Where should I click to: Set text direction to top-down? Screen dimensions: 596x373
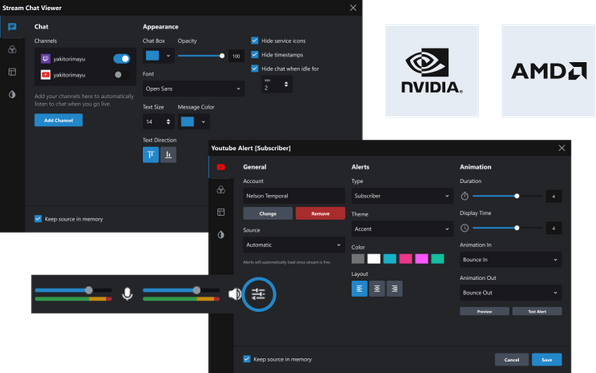click(151, 155)
